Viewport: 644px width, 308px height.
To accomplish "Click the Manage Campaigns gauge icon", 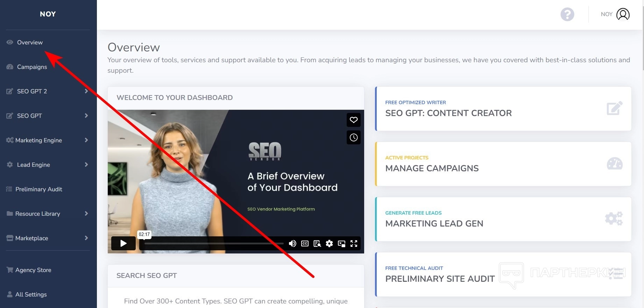I will [615, 164].
